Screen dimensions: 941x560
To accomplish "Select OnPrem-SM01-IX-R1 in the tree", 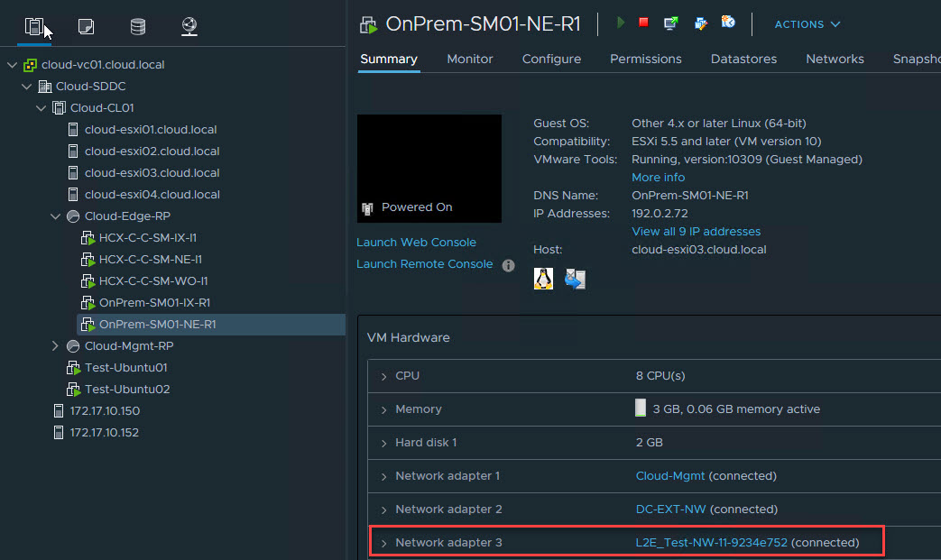I will point(155,303).
